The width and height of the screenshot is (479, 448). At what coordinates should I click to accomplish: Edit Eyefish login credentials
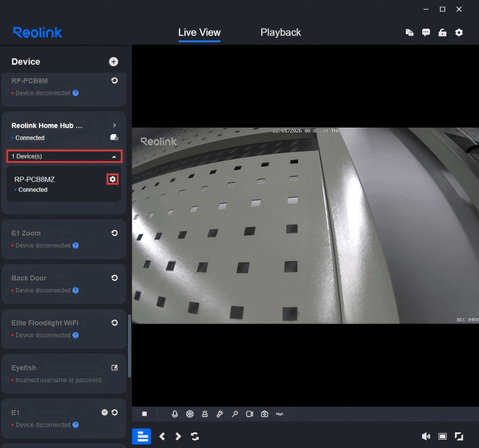114,368
